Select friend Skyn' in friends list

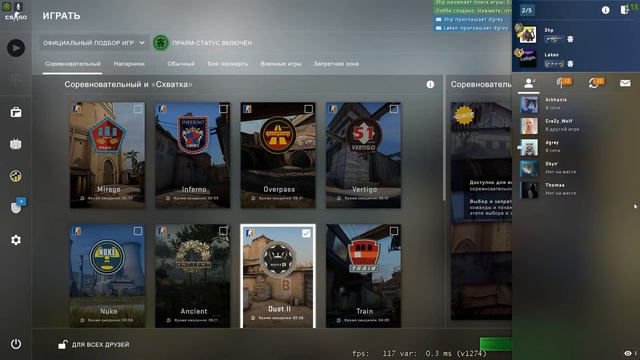click(576, 168)
